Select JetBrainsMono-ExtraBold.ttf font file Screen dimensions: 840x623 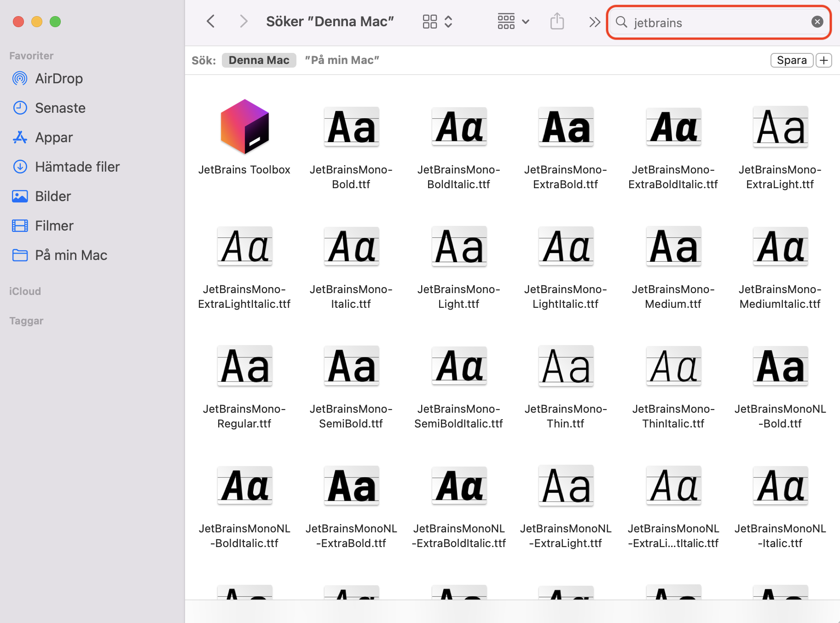[566, 127]
